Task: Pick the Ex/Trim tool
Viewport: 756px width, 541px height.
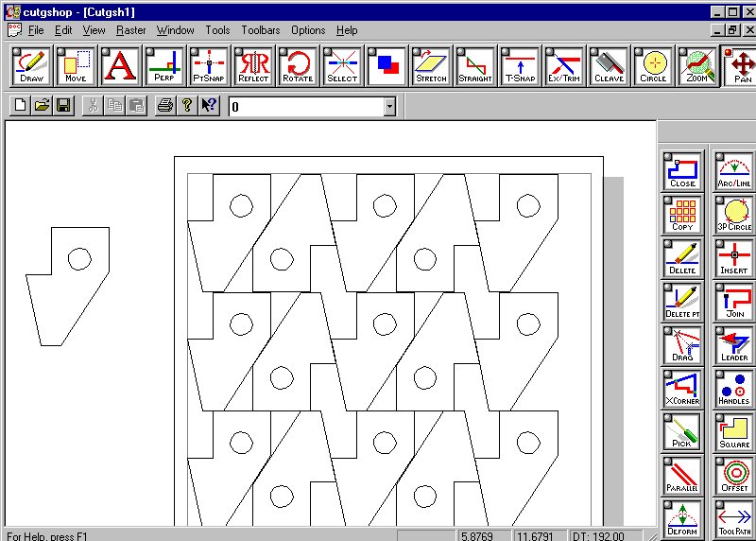Action: coord(564,66)
